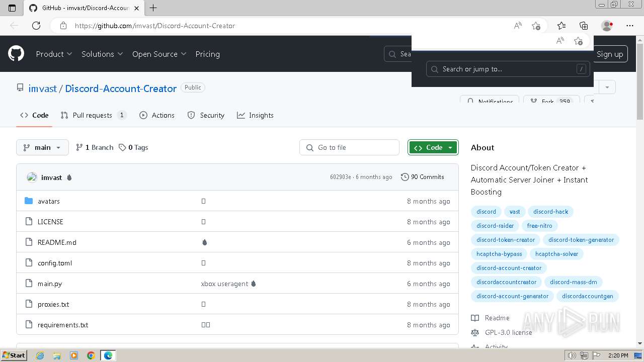The height and width of the screenshot is (362, 644).
Task: Open the requirements.txt file
Action: pyautogui.click(x=63, y=325)
